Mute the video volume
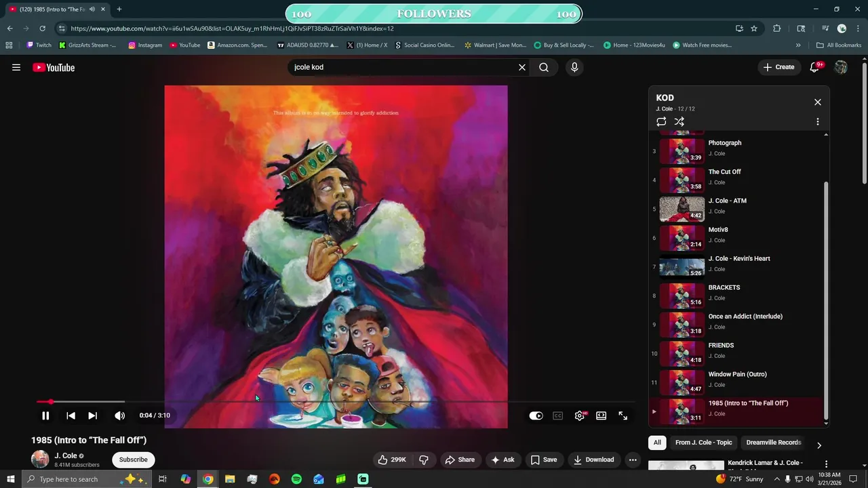This screenshot has width=868, height=488. pyautogui.click(x=119, y=415)
